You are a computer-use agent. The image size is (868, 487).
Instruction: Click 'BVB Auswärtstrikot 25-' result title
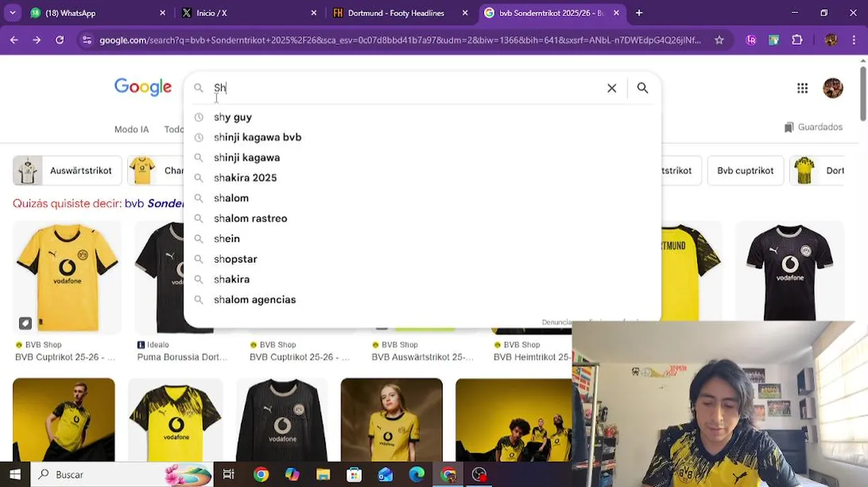tap(423, 357)
